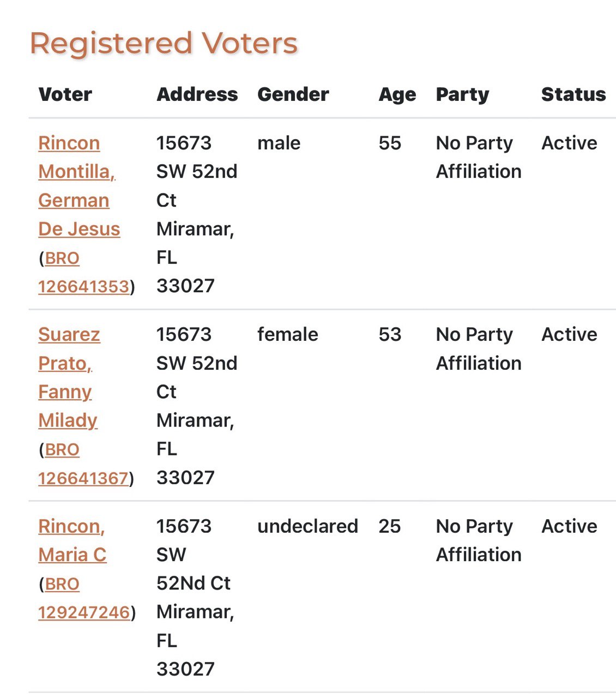Click the Voter column header
This screenshot has width=616, height=698.
tap(65, 94)
